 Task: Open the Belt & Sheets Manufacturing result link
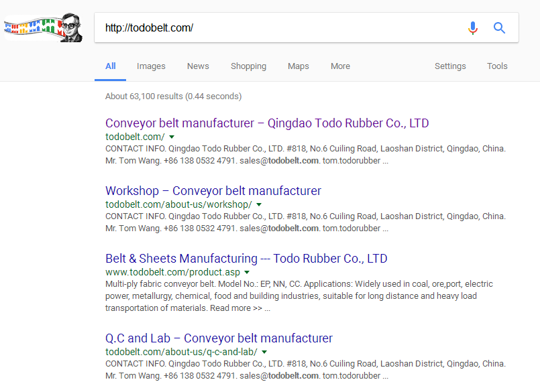(x=246, y=259)
